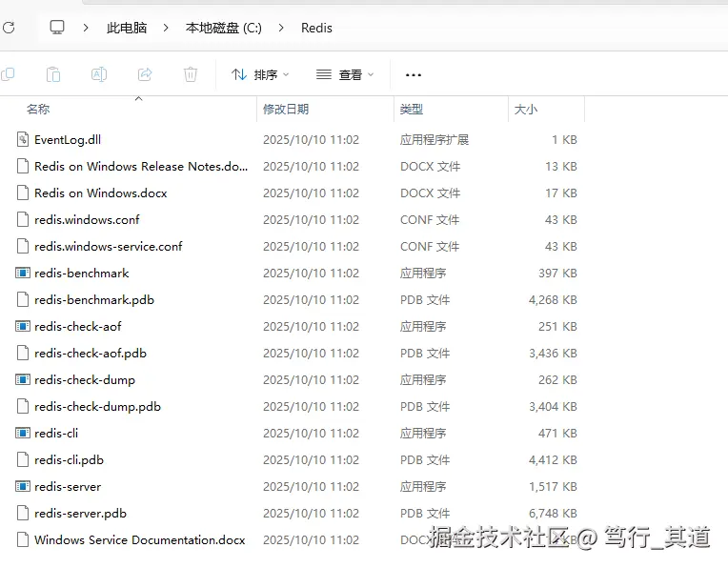Screen dimensions: 728x568
Task: Expand chevron after 此电脑 breadcrumb
Action: pos(166,28)
